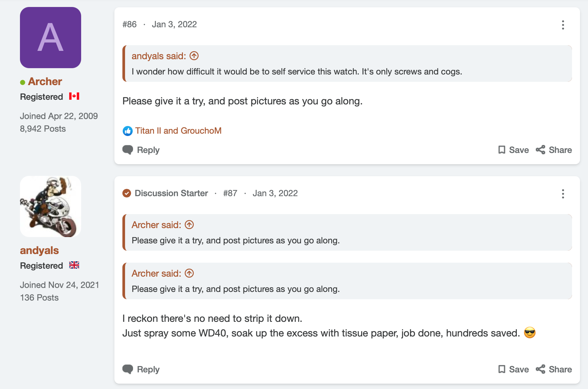Click the up-arrow icon in first Archer quote

[189, 225]
